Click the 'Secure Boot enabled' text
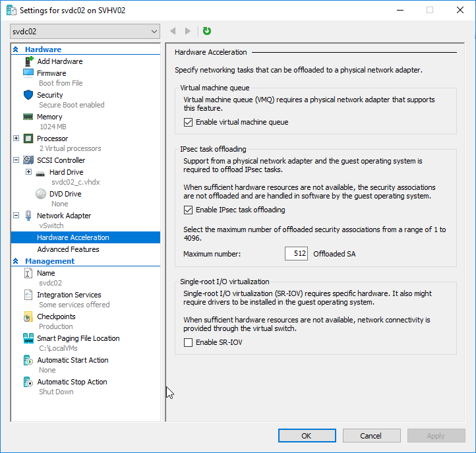The width and height of the screenshot is (476, 453). click(72, 105)
